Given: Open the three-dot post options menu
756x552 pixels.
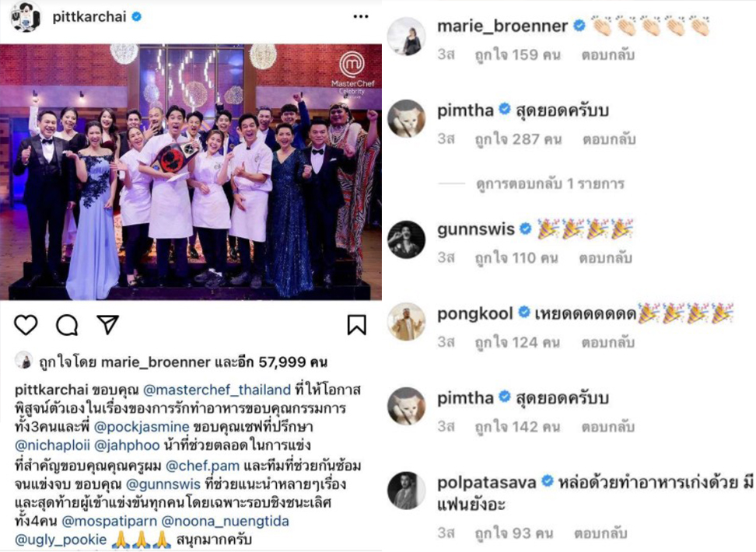Looking at the screenshot, I should click(361, 17).
